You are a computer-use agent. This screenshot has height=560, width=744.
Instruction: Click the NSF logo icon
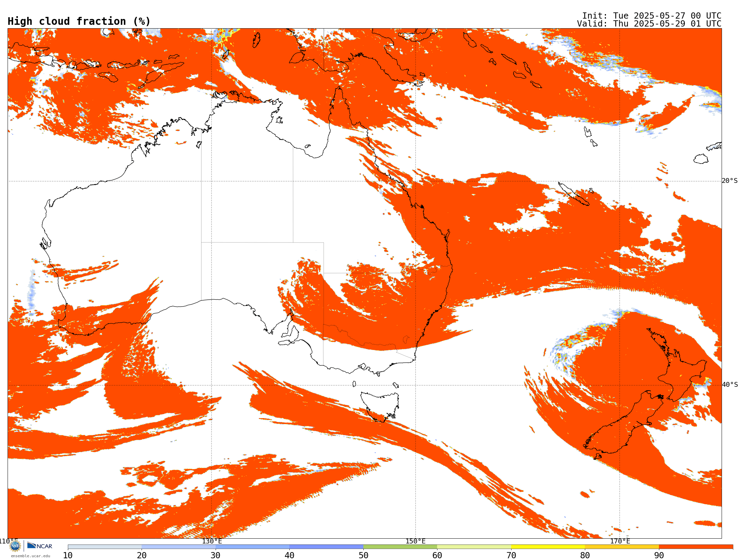(15, 546)
